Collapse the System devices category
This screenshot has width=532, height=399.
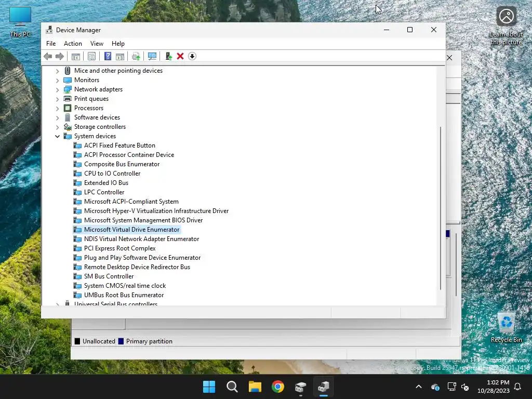click(x=57, y=137)
